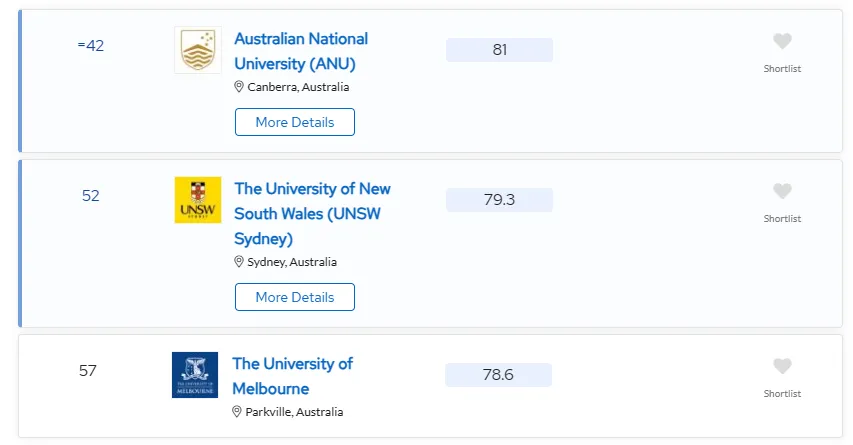Click the 78.6 overall score box
This screenshot has width=853, height=445.
point(498,375)
